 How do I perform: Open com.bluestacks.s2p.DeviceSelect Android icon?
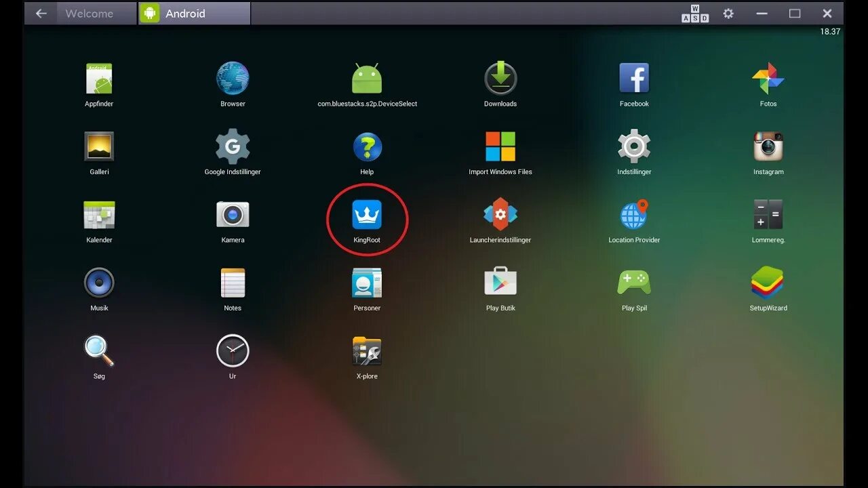coord(367,79)
